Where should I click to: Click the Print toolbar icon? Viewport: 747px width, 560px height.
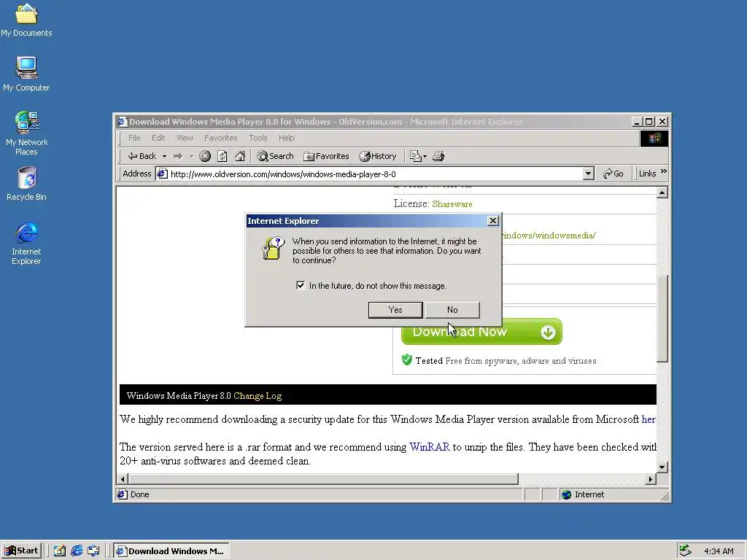coord(438,156)
